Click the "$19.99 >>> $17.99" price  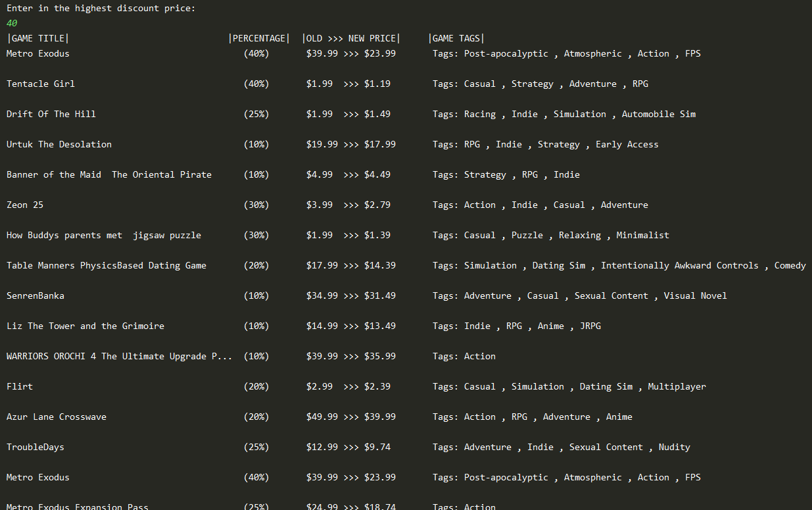[x=351, y=144]
